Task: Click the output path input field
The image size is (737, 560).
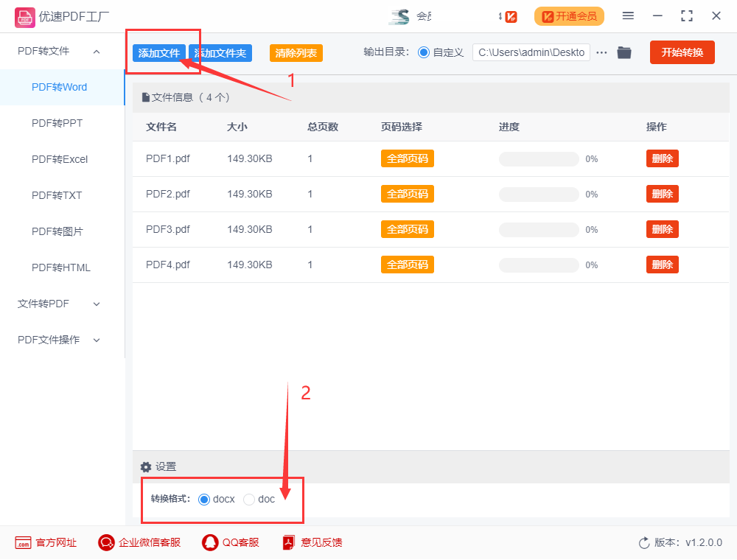Action: click(531, 52)
